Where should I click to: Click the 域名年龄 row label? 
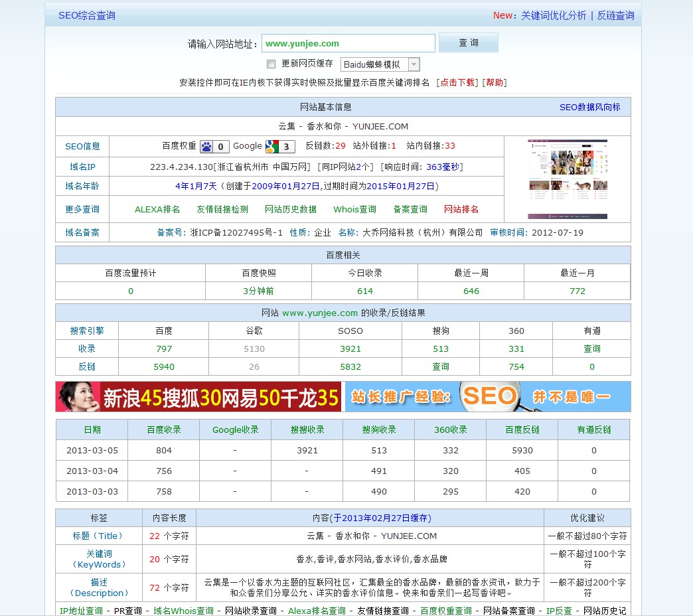83,186
